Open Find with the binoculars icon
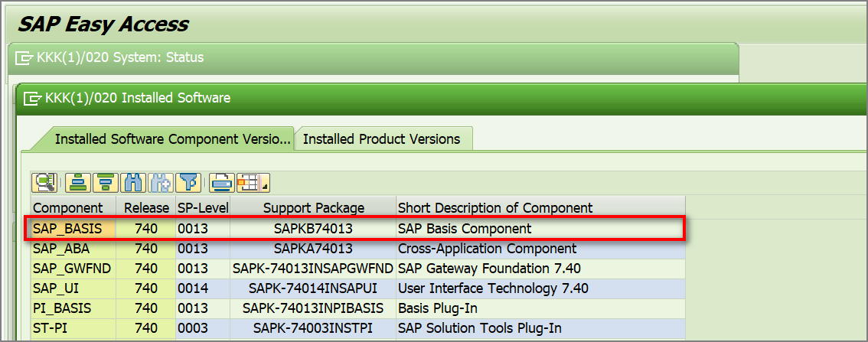The image size is (868, 342). coord(133,183)
